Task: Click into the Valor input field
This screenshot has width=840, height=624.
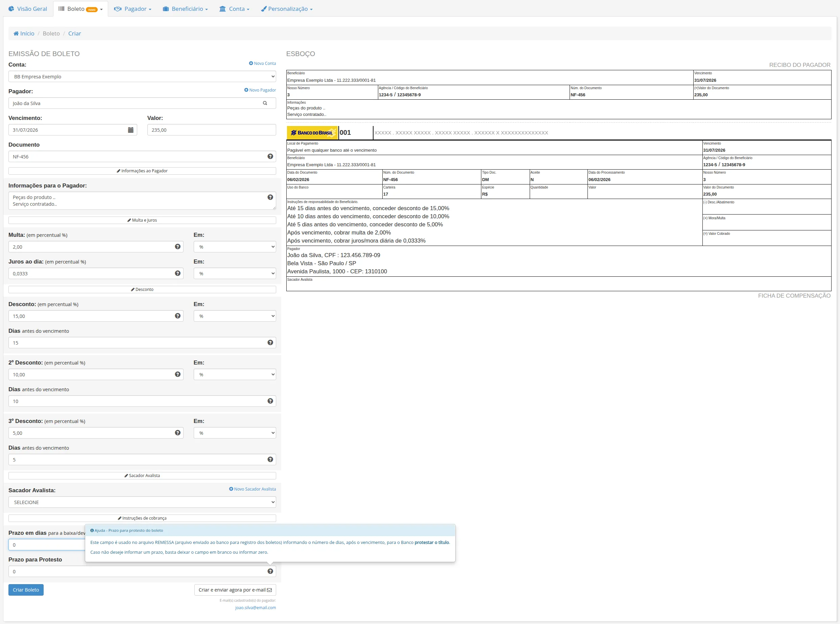Action: click(x=212, y=130)
